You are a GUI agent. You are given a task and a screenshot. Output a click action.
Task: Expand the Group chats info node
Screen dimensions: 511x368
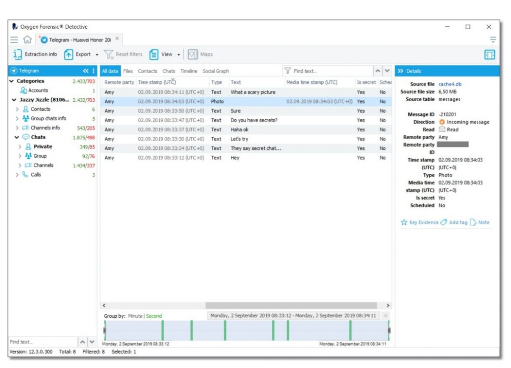(17, 118)
